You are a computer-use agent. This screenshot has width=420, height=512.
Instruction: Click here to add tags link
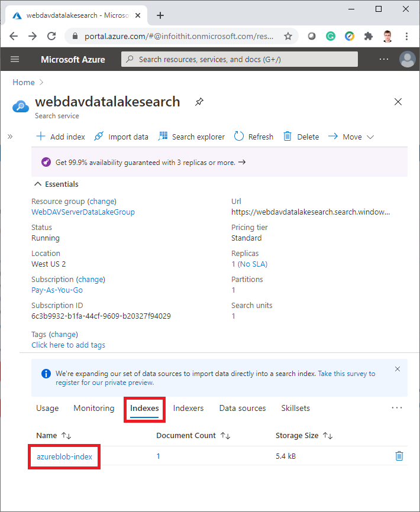(x=68, y=345)
